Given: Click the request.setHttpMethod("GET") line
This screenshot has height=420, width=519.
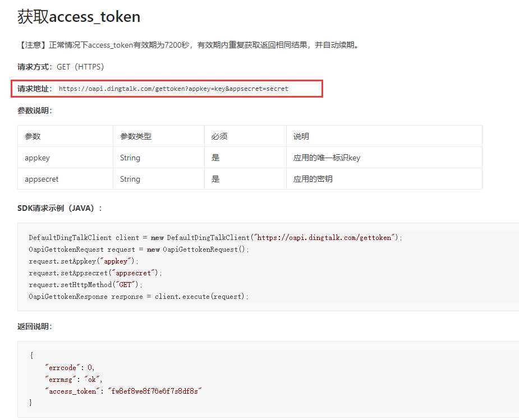Looking at the screenshot, I should [x=85, y=284].
